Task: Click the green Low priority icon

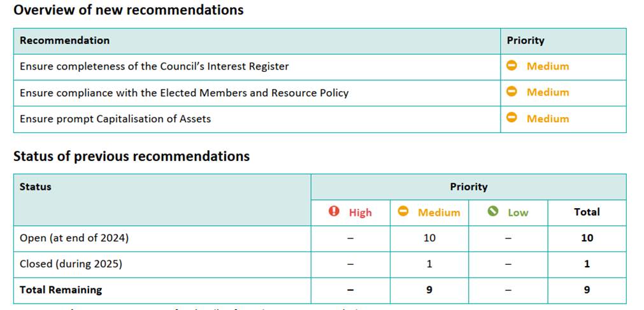Action: point(493,211)
